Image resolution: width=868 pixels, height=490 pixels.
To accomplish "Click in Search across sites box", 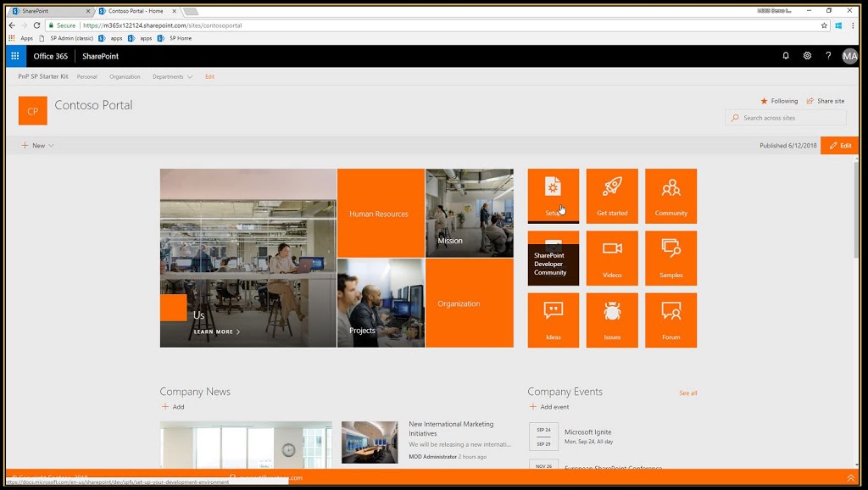I will point(786,118).
